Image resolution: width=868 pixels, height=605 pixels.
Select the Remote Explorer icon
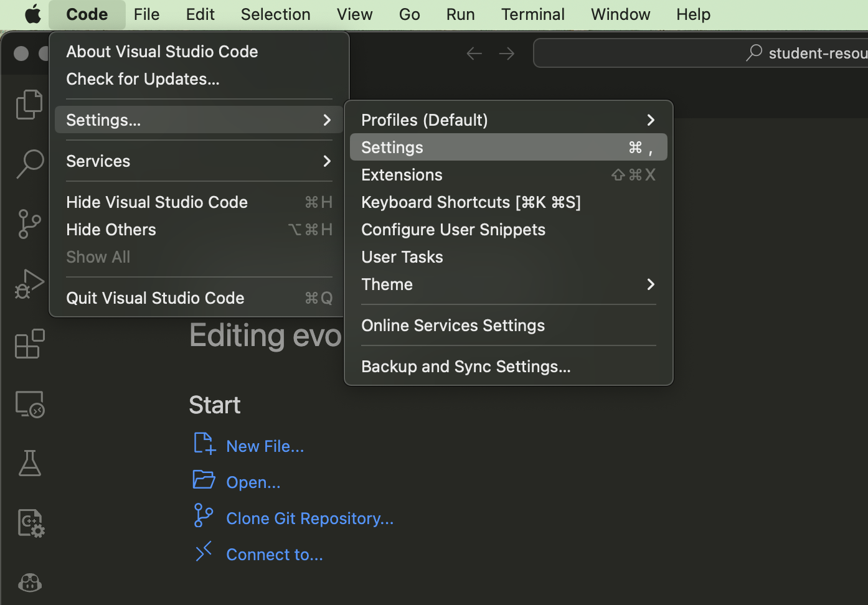29,404
